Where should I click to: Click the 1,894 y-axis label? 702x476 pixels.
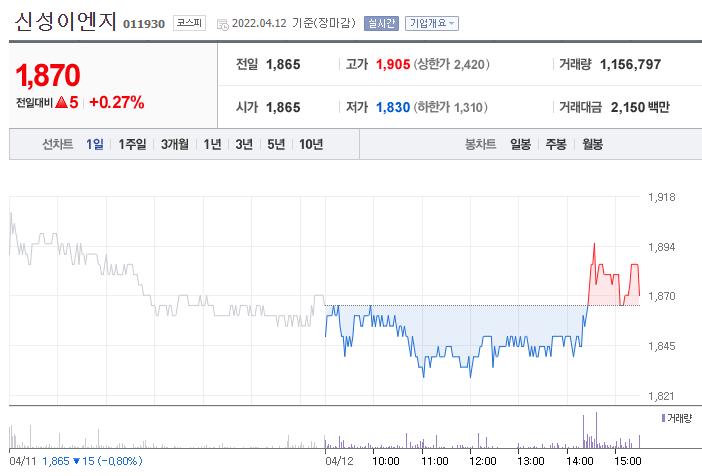click(x=662, y=247)
